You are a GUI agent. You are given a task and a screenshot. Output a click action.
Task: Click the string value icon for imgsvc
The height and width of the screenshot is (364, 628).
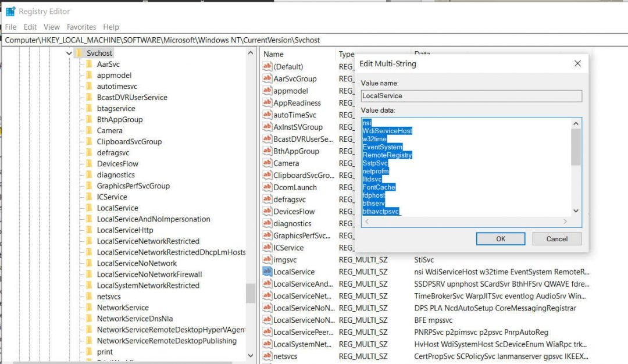pyautogui.click(x=267, y=260)
